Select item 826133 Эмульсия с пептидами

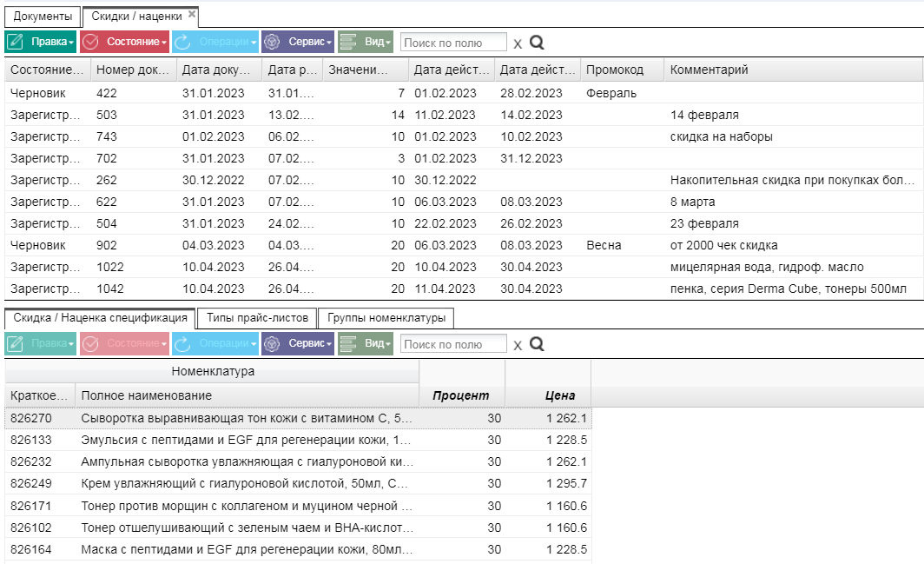point(298,440)
